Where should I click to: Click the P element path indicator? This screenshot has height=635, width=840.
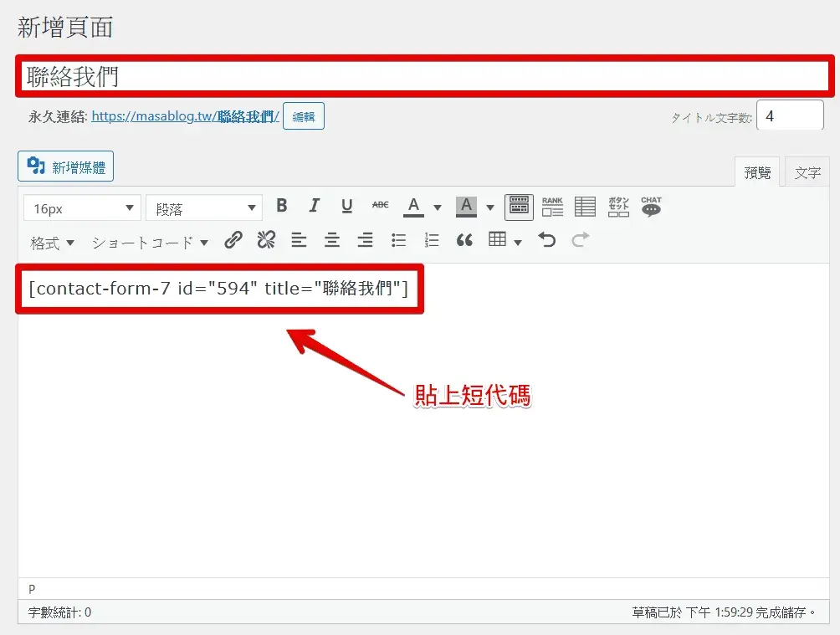(32, 590)
